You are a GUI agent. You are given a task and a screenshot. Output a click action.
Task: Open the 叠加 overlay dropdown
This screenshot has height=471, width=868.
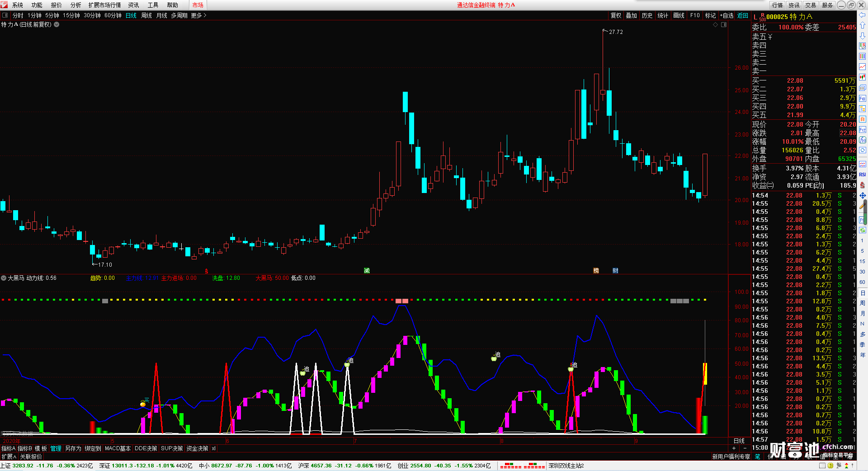(x=631, y=15)
